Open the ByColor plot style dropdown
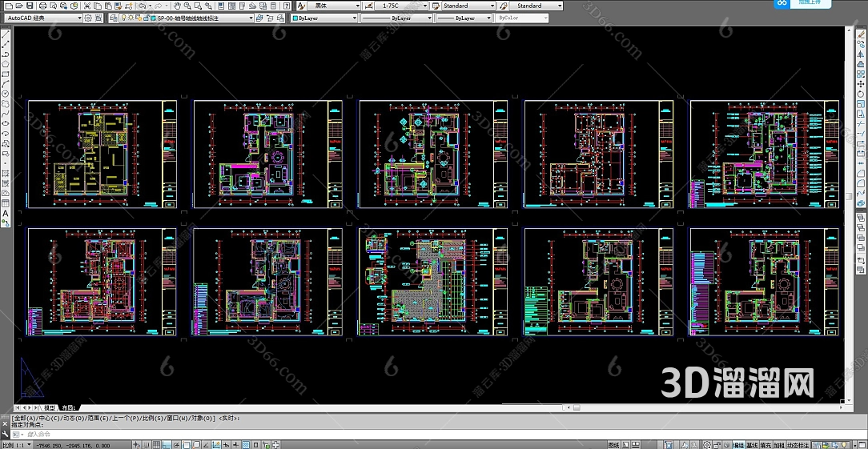 [522, 18]
